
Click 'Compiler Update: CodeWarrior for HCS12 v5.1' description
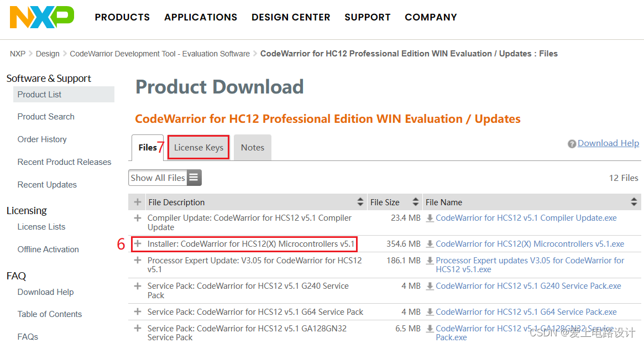(x=249, y=222)
